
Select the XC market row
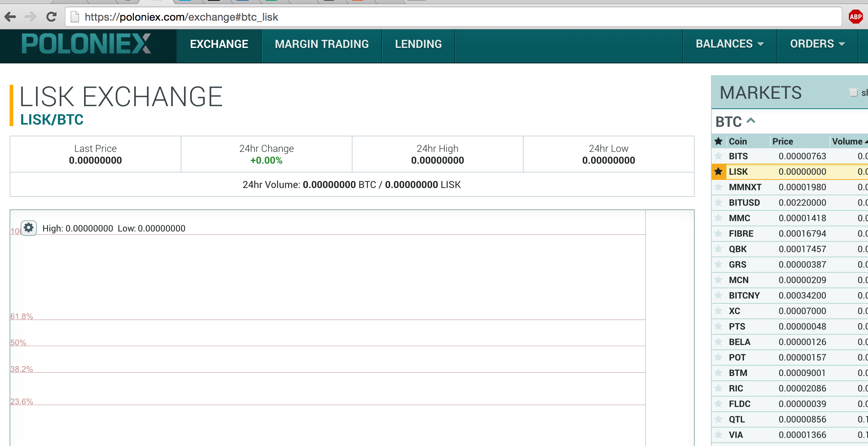[789, 311]
